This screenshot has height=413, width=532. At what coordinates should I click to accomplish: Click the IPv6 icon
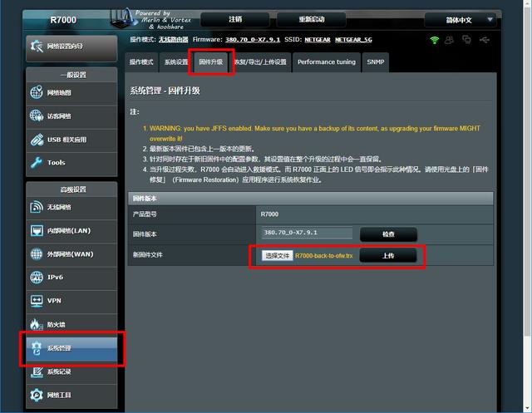click(37, 277)
